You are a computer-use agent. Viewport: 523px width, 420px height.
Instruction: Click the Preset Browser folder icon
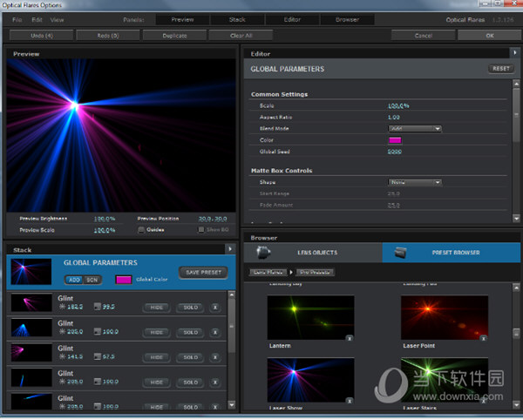(400, 253)
